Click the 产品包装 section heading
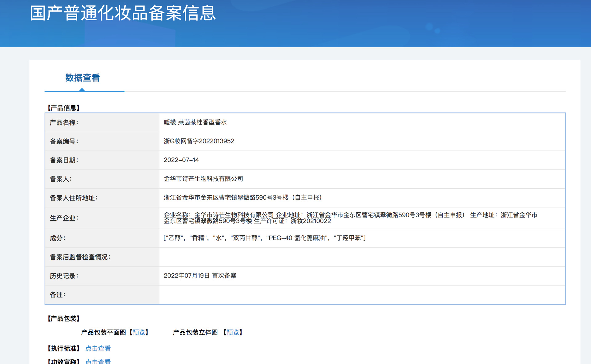Image resolution: width=591 pixels, height=364 pixels. click(63, 319)
